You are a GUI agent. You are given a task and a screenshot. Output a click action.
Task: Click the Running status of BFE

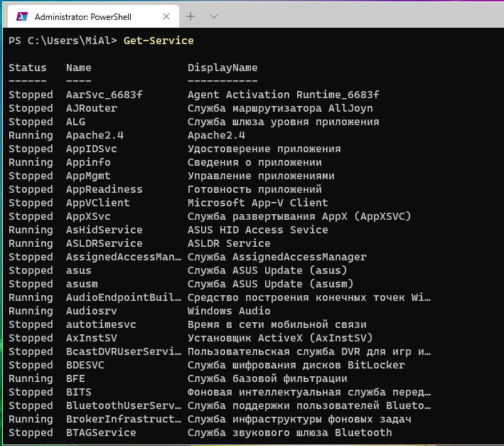pyautogui.click(x=31, y=378)
